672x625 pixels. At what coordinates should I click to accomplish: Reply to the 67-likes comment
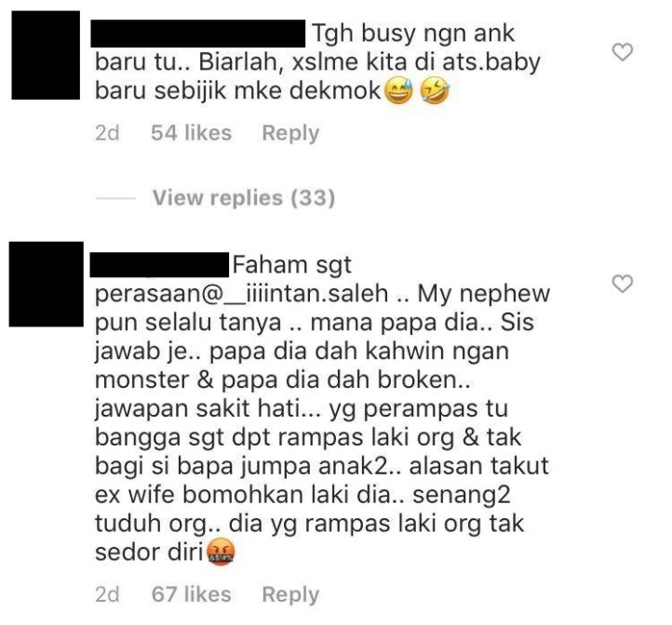(x=290, y=594)
